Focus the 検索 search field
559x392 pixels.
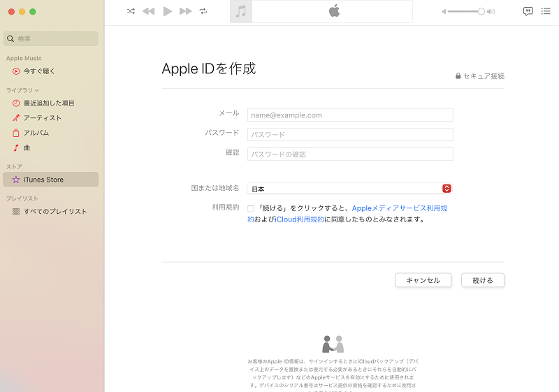point(51,38)
